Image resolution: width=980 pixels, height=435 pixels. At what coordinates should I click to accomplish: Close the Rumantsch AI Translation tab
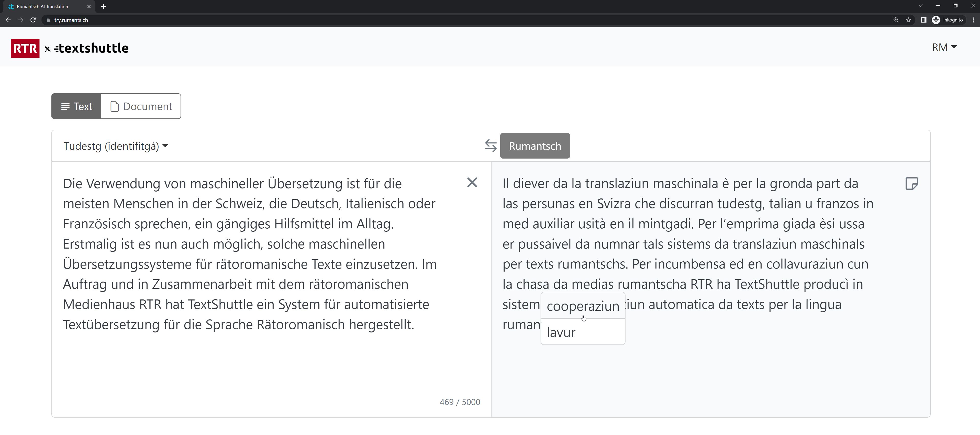coord(89,6)
